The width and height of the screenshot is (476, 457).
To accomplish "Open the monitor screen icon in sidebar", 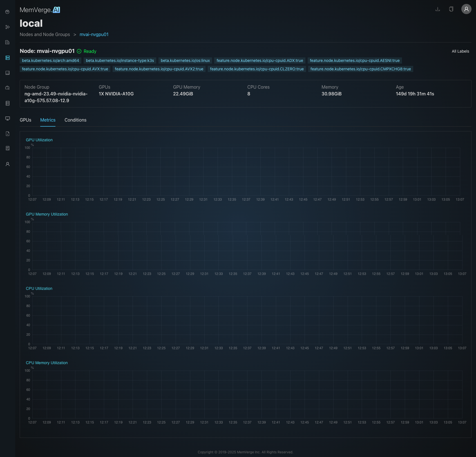I will pos(8,118).
